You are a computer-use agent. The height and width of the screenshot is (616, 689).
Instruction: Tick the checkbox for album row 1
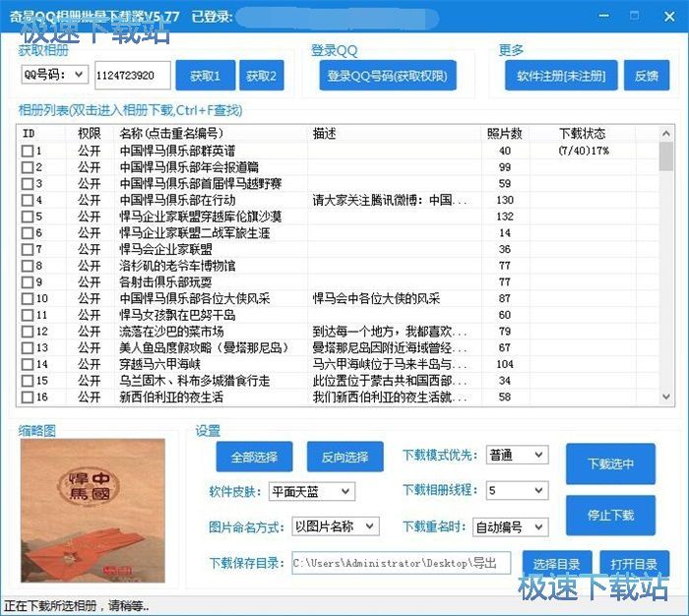28,152
